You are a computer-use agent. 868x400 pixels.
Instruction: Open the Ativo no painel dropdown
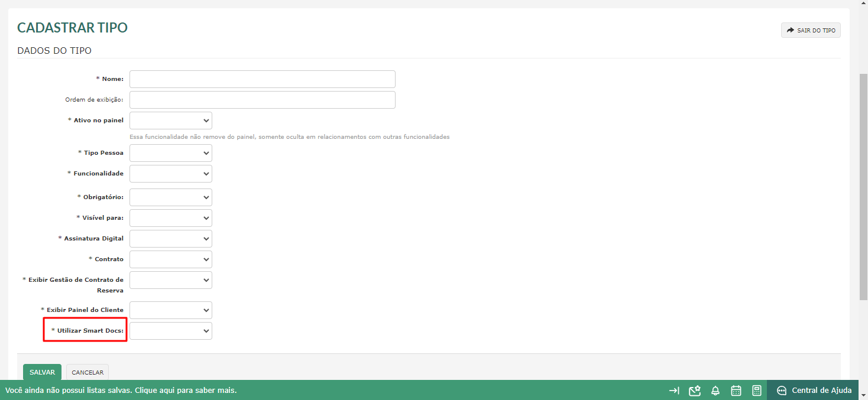(x=171, y=121)
